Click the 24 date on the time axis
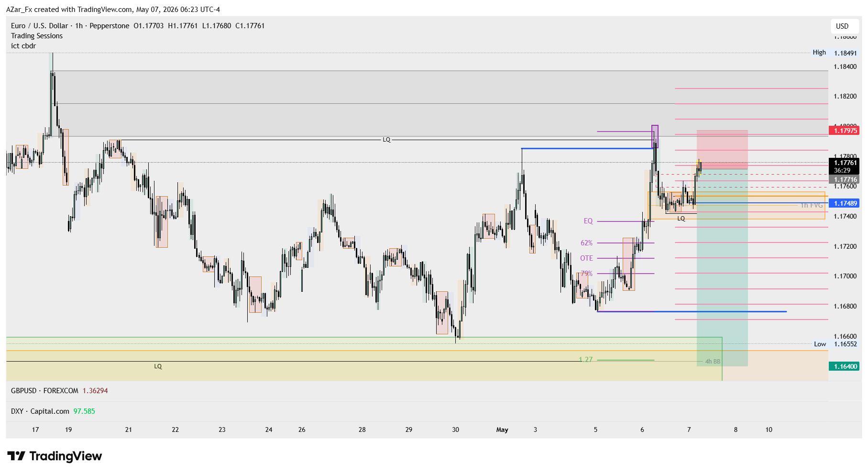This screenshot has height=474, width=868. click(x=269, y=430)
